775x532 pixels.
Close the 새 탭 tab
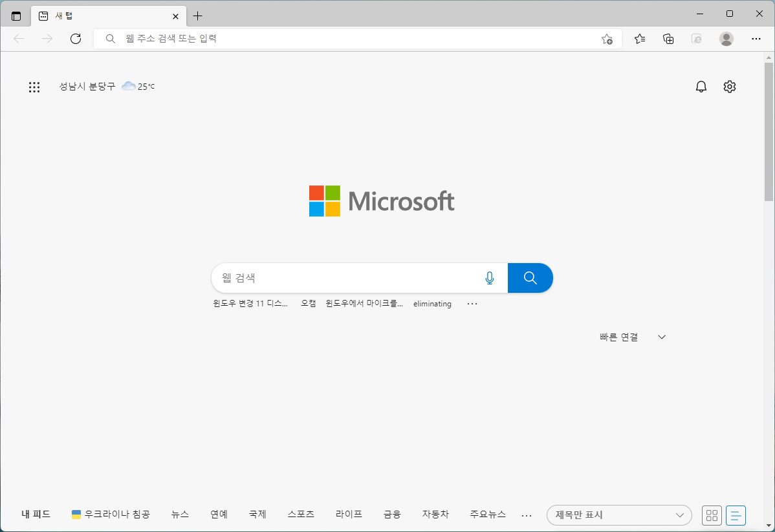click(x=175, y=16)
